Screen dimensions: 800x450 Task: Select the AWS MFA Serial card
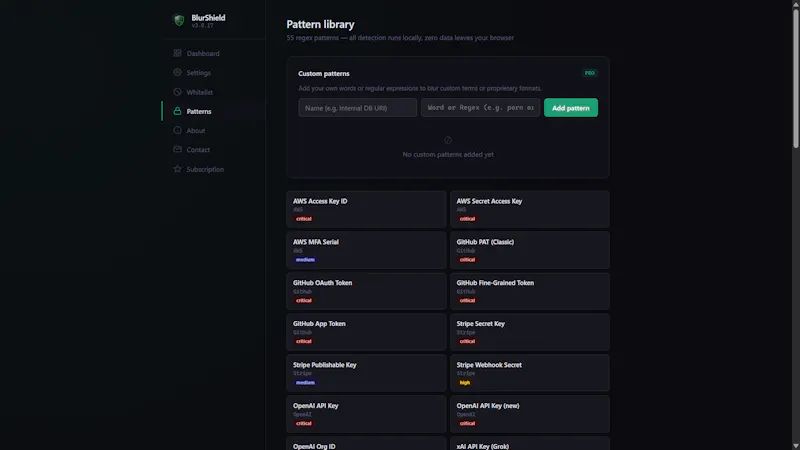366,250
